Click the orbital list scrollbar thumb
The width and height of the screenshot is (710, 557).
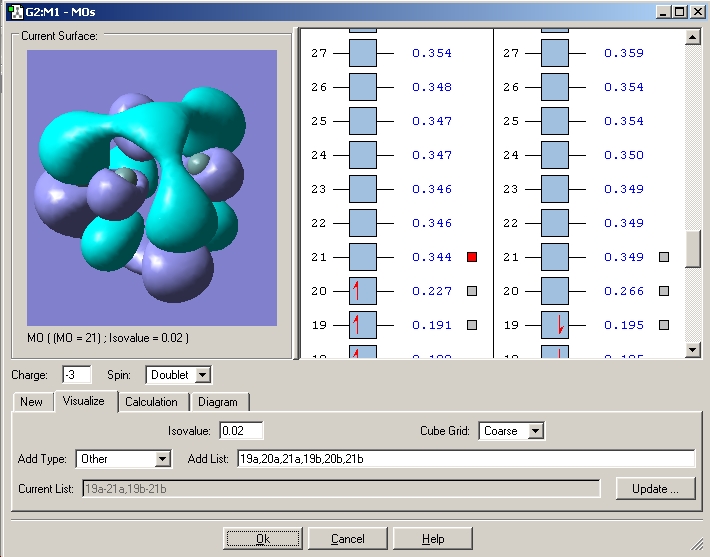[x=693, y=249]
